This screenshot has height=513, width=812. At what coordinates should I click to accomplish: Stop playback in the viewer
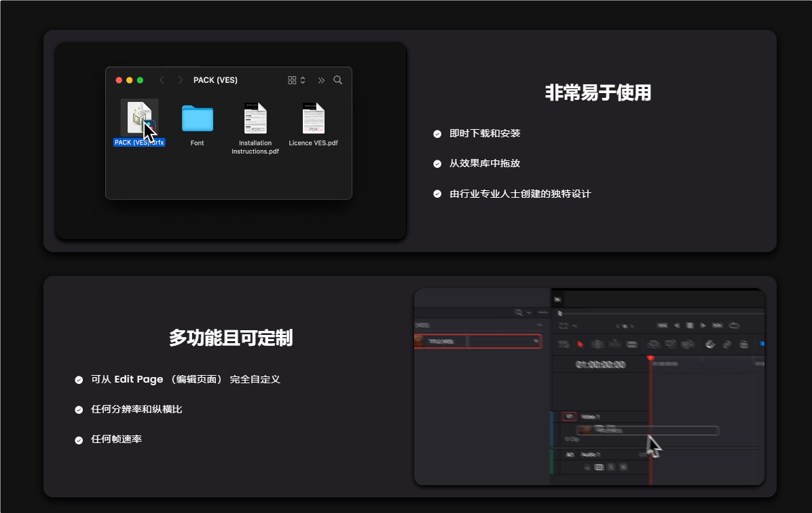pos(690,325)
